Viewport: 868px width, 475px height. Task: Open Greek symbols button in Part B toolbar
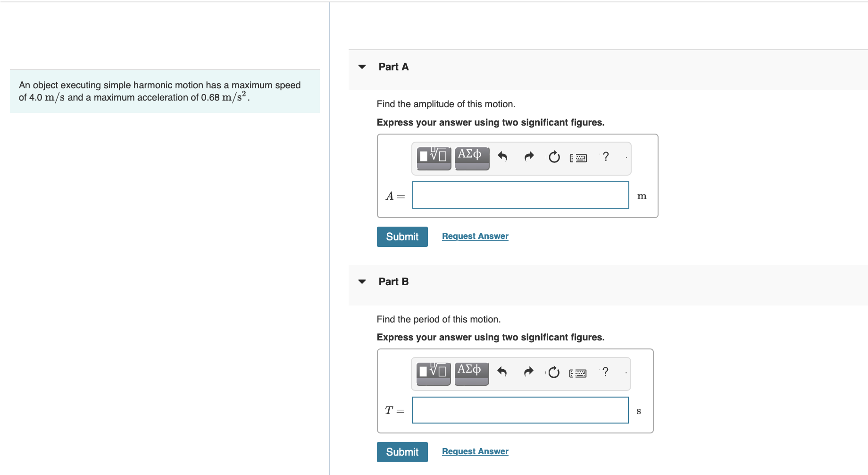click(472, 373)
